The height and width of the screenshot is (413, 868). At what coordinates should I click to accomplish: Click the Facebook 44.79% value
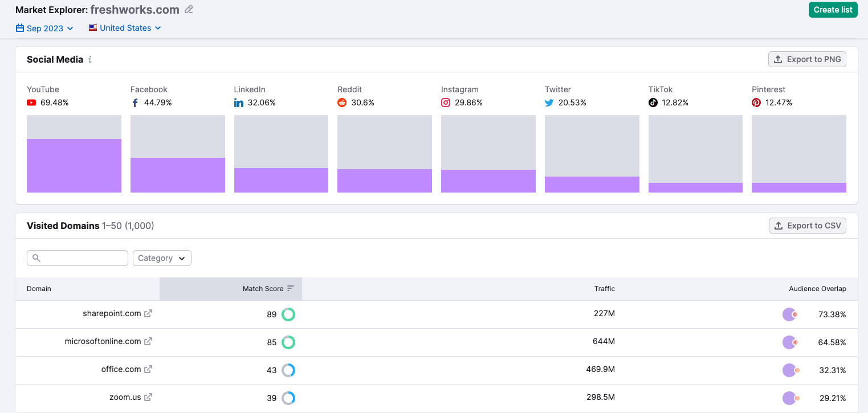click(158, 103)
